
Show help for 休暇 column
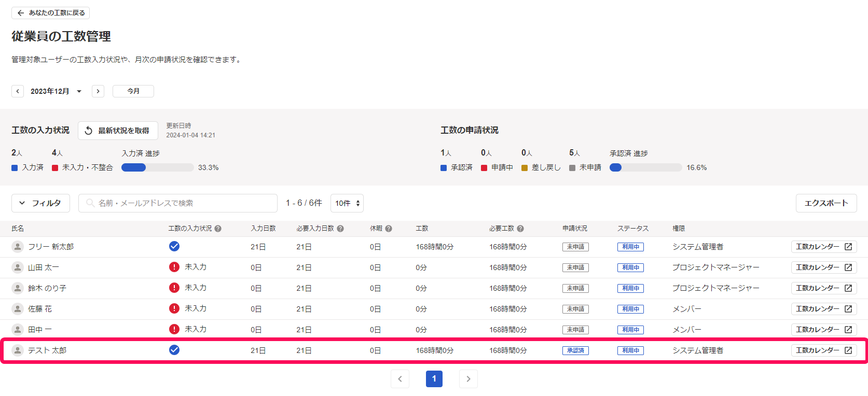coord(389,229)
